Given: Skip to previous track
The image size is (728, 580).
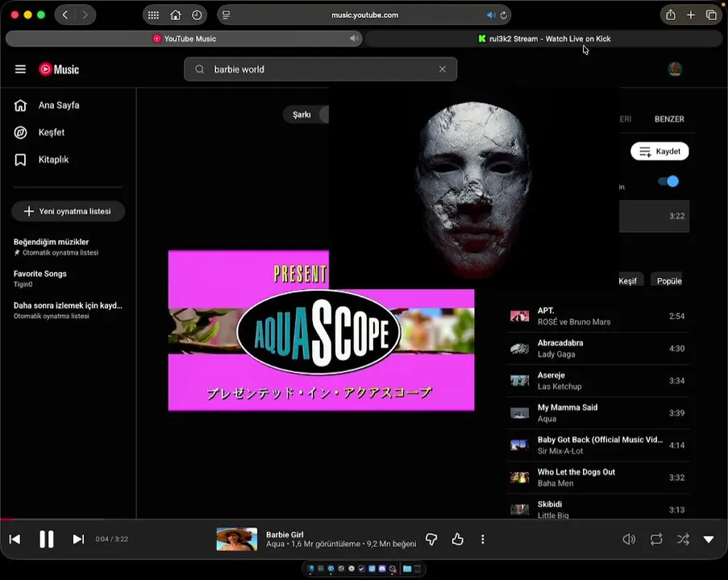Looking at the screenshot, I should 15,539.
